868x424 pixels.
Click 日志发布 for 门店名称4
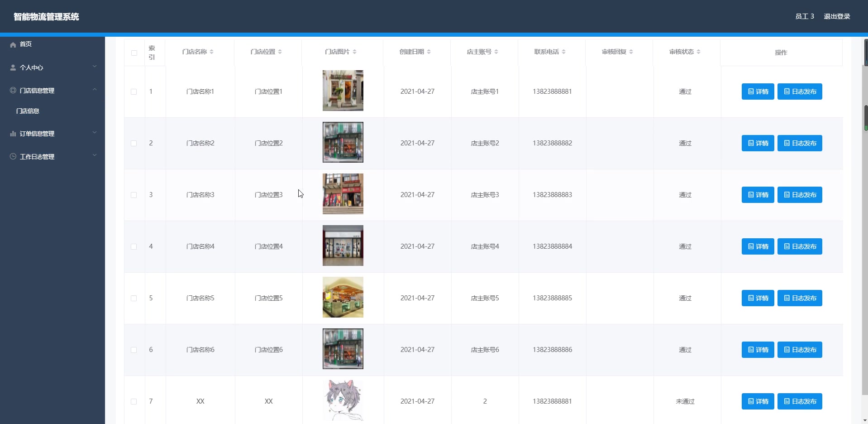coord(800,246)
